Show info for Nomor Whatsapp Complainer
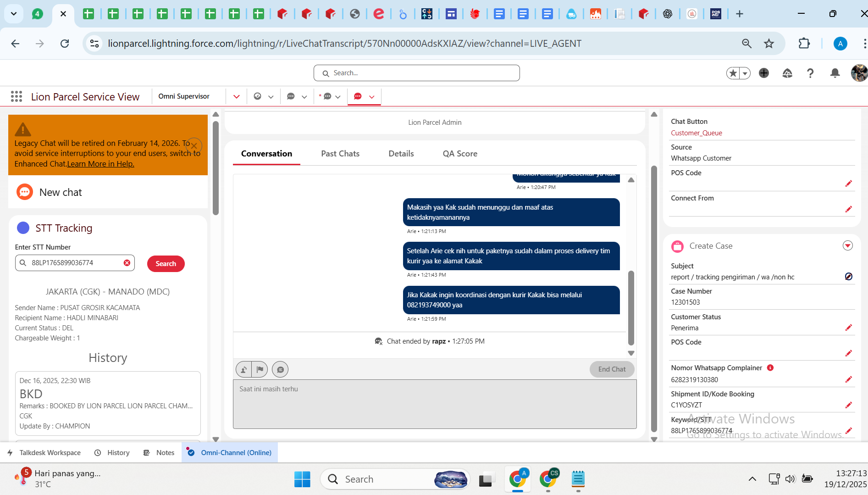 pos(770,367)
